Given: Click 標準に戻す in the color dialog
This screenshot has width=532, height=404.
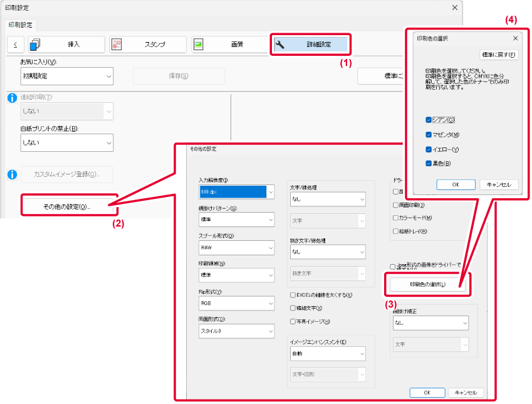Looking at the screenshot, I should (499, 55).
